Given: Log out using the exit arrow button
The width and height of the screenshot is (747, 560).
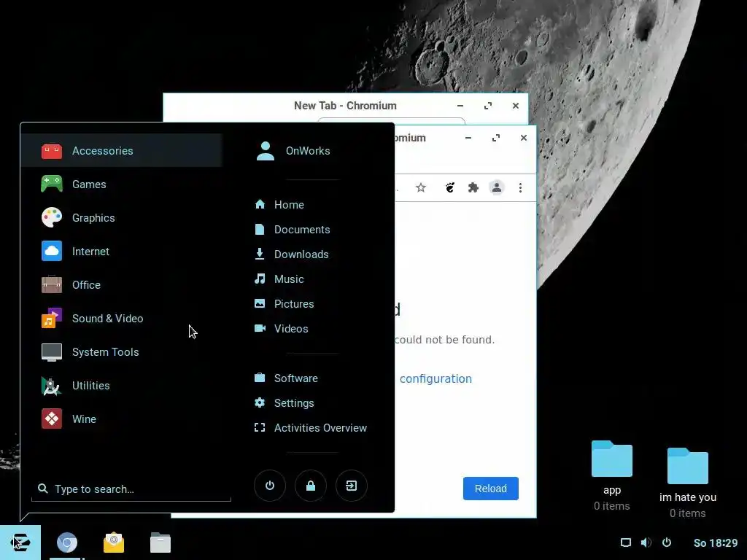Looking at the screenshot, I should pos(352,486).
